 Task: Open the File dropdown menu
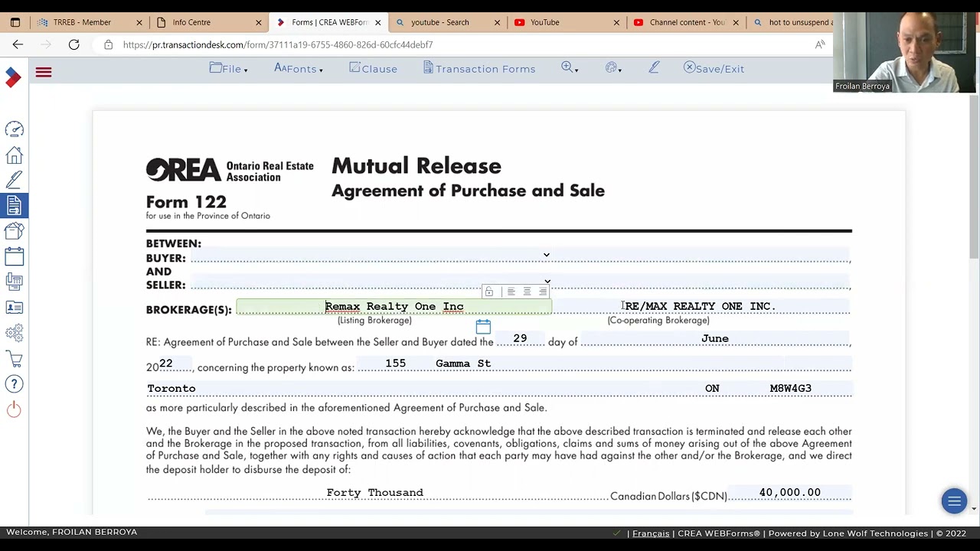click(x=228, y=69)
